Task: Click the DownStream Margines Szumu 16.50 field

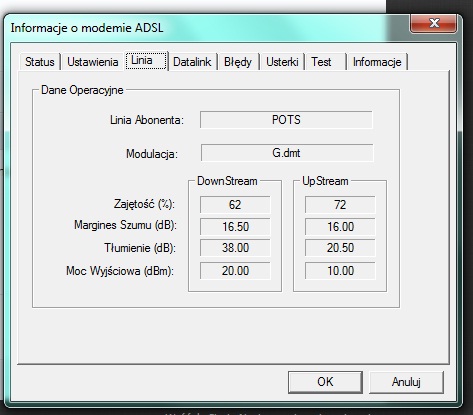Action: (x=235, y=227)
